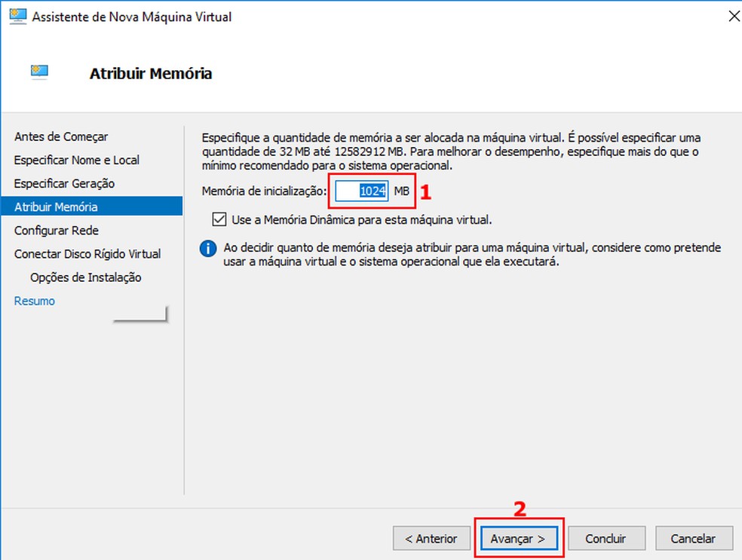Image resolution: width=742 pixels, height=560 pixels.
Task: Go back with the Anterior button
Action: point(431,538)
